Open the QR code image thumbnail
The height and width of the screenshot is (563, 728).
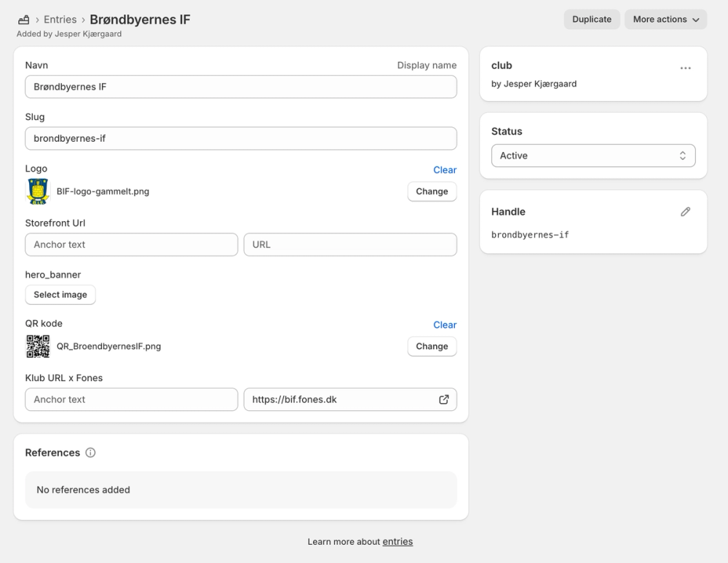coord(38,346)
